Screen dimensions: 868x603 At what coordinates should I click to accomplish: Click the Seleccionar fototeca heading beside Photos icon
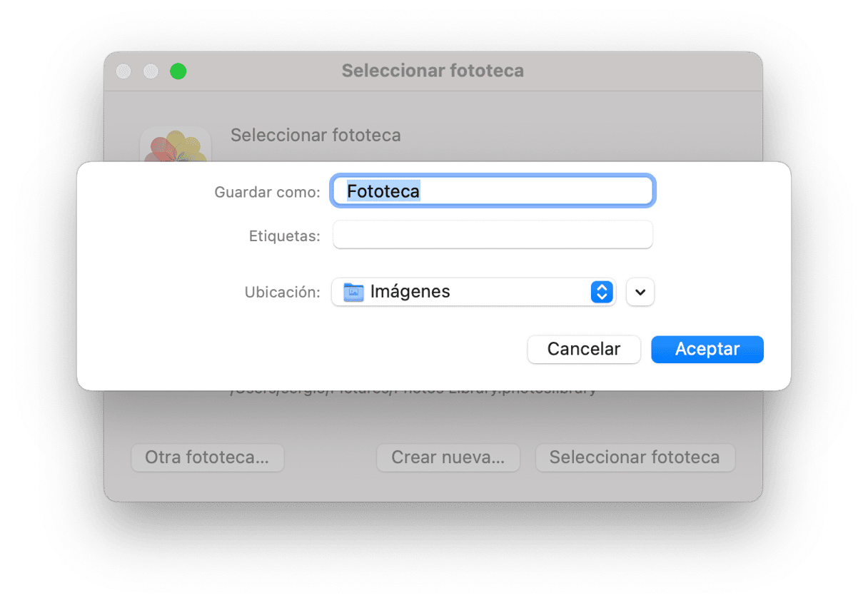pyautogui.click(x=316, y=135)
